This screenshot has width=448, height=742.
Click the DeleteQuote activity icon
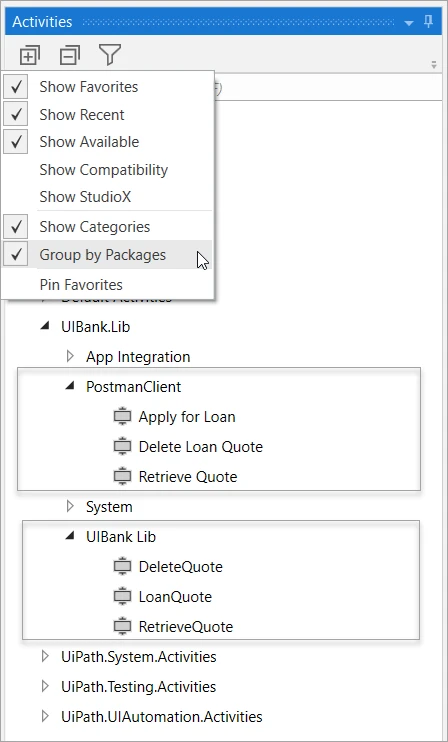click(123, 567)
